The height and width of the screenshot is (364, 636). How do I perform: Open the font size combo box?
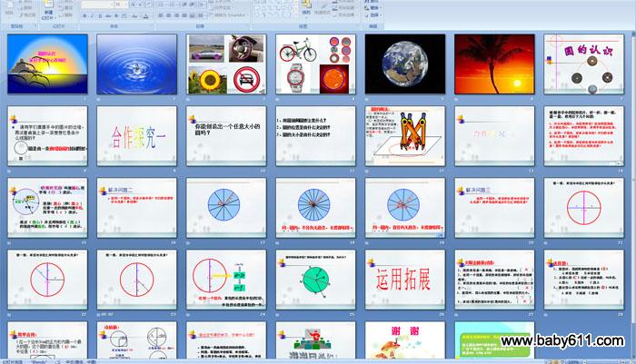click(x=121, y=5)
